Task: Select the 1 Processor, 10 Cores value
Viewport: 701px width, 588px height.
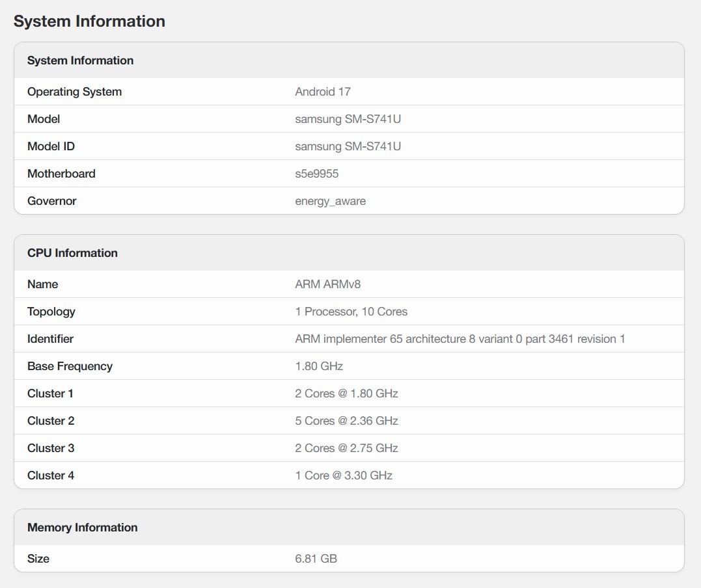Action: point(351,312)
